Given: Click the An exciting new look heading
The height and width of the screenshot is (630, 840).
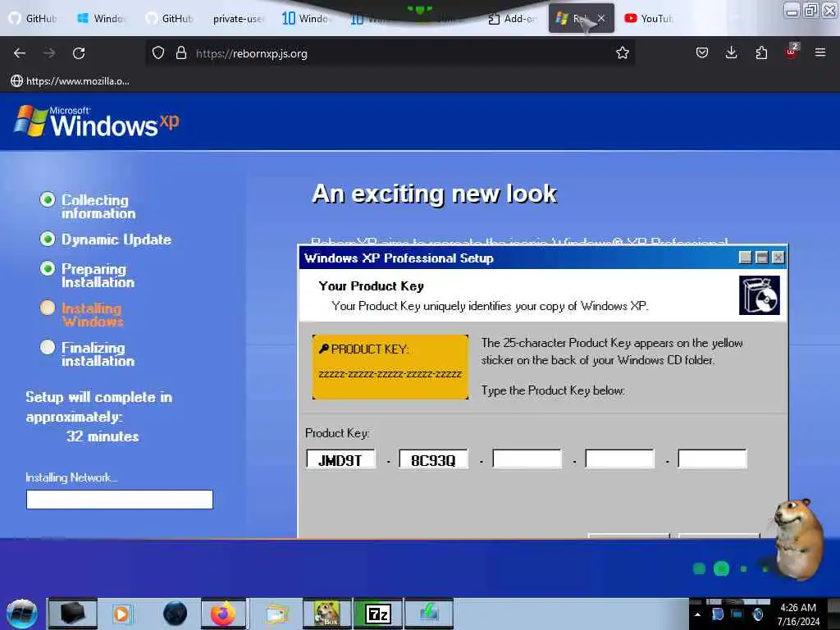Looking at the screenshot, I should point(434,194).
